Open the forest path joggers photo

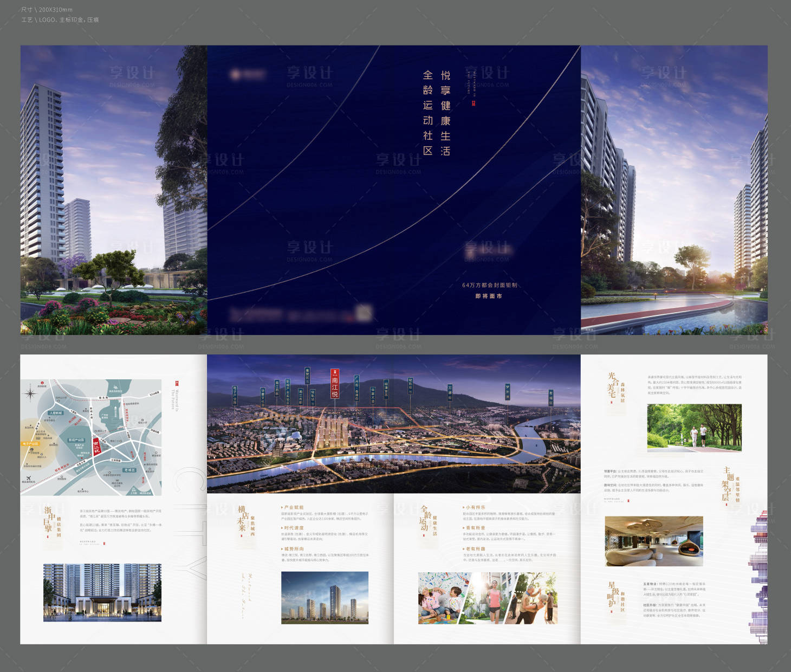tap(694, 427)
